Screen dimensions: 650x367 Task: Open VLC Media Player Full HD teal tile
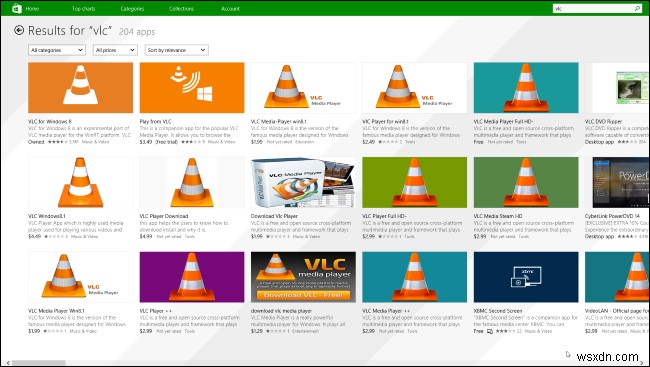[526, 87]
